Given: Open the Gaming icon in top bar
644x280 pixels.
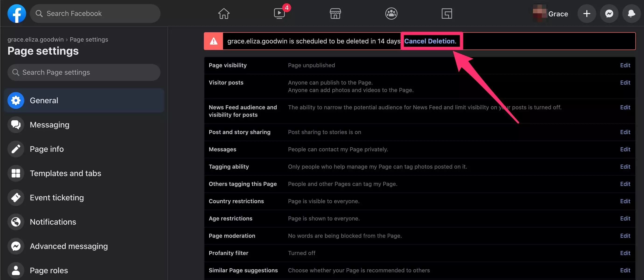Looking at the screenshot, I should pyautogui.click(x=447, y=14).
